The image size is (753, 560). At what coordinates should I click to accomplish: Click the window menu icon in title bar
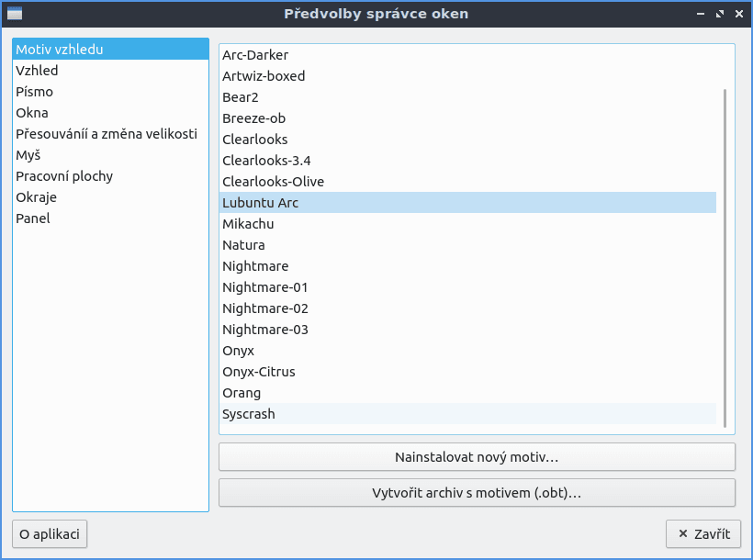pos(15,14)
